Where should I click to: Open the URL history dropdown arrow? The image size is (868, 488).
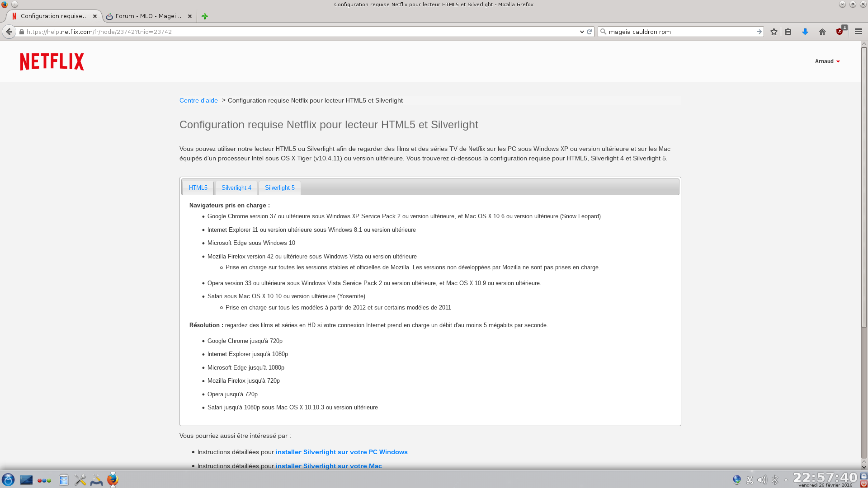[x=581, y=32]
